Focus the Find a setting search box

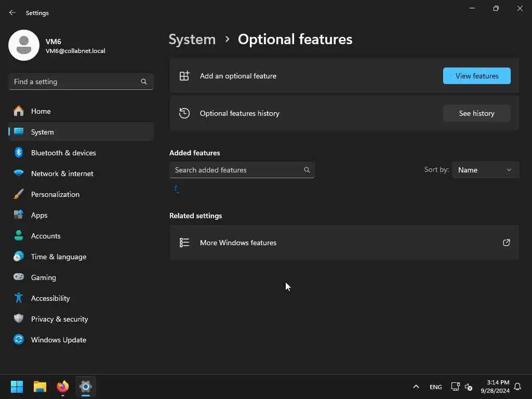click(x=81, y=82)
